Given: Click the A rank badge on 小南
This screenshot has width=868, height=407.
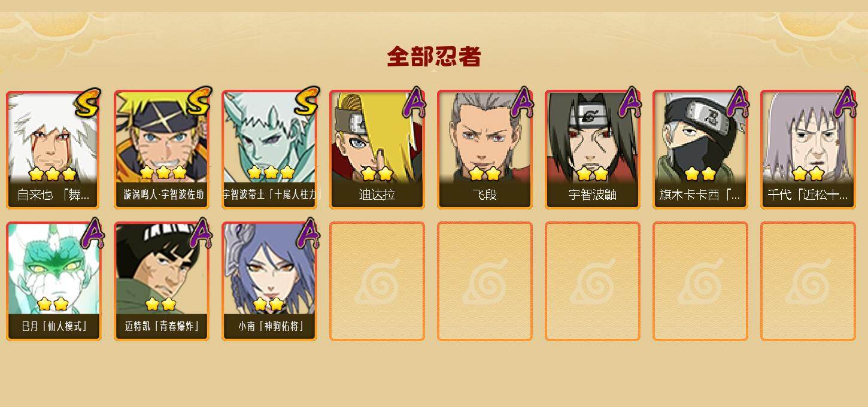Looking at the screenshot, I should [308, 233].
